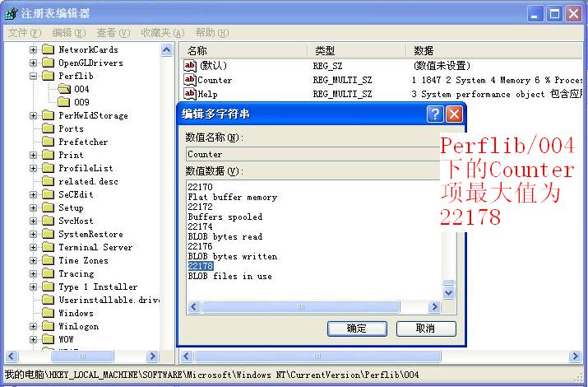
Task: Open the 收藏夹(A) menu
Action: click(x=162, y=33)
